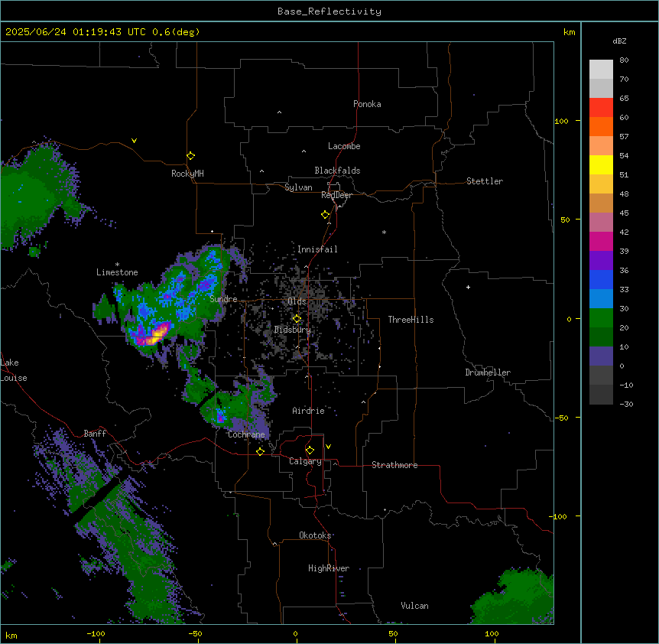This screenshot has width=659, height=644.
Task: Choose the bright yellow legend swatch below 54
Action: click(x=601, y=164)
